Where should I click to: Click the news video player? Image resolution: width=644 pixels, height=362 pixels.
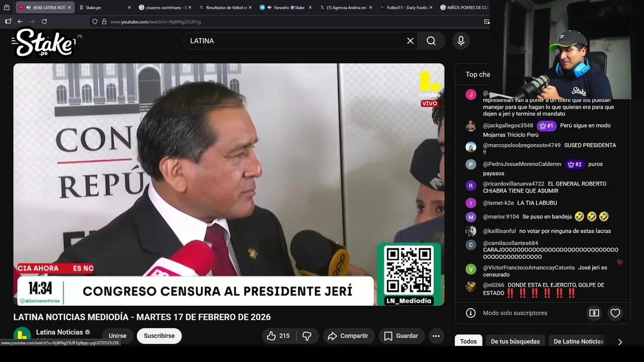229,185
